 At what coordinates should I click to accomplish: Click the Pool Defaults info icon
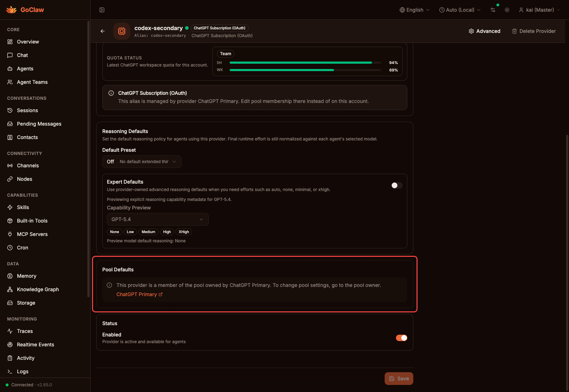(x=109, y=285)
